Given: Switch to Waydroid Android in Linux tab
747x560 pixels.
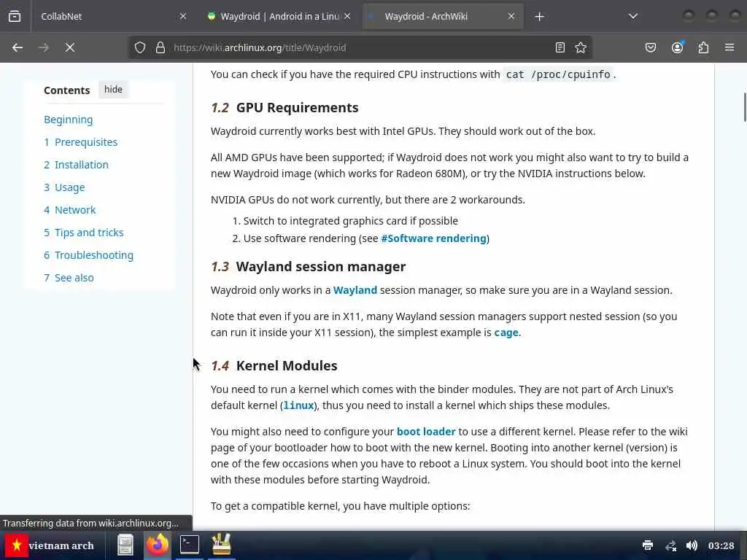Looking at the screenshot, I should 279,16.
